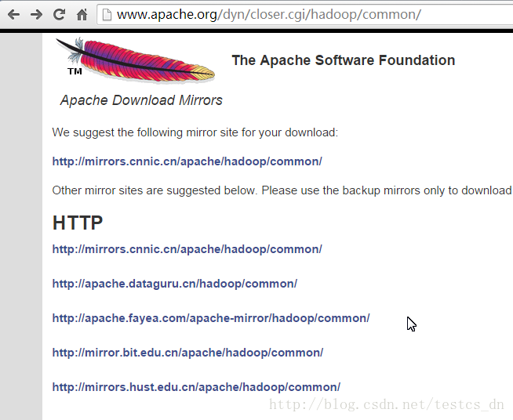Viewport: 513px width, 420px height.
Task: Click the browser forward arrow
Action: coord(36,14)
